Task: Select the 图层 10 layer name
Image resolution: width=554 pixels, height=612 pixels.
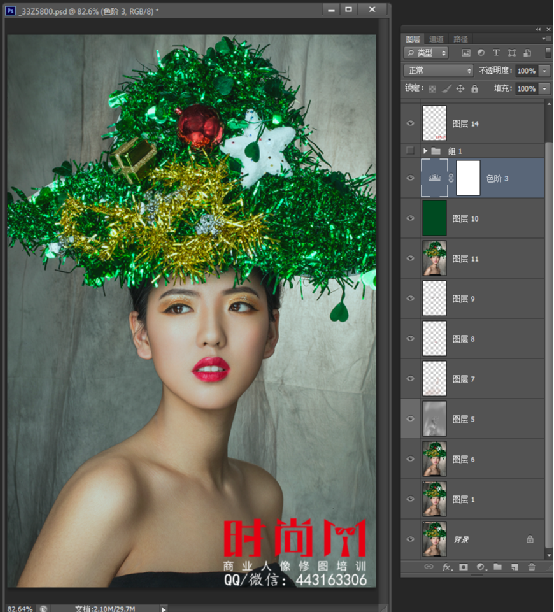Action: (465, 219)
